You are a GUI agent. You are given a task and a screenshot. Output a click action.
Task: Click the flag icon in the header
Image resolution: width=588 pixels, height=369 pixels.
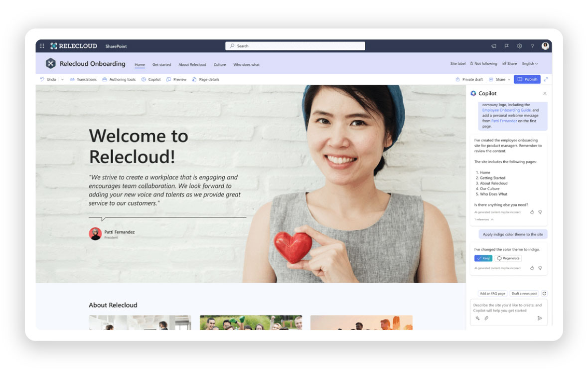tap(507, 46)
